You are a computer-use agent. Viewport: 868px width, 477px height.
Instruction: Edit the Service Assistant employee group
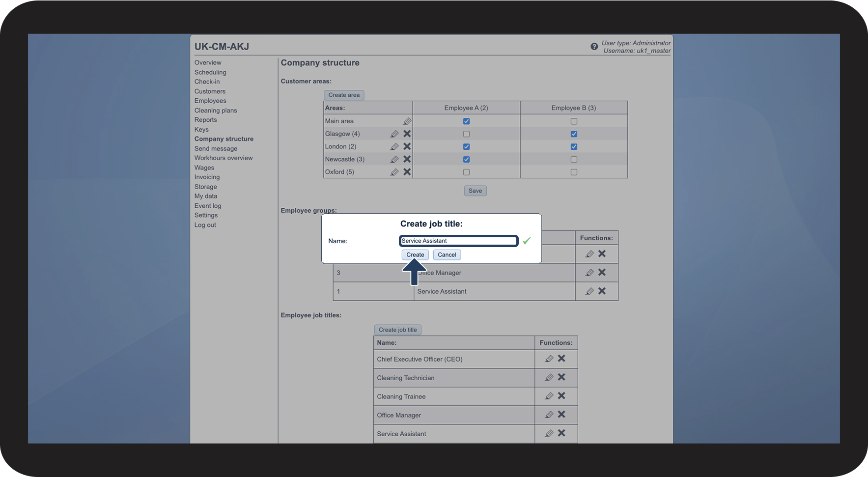[x=589, y=291]
